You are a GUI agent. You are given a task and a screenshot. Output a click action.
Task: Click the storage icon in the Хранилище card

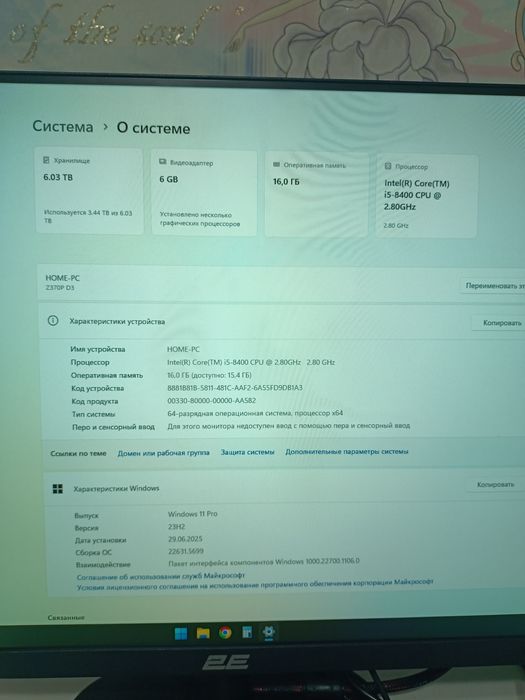pos(46,160)
